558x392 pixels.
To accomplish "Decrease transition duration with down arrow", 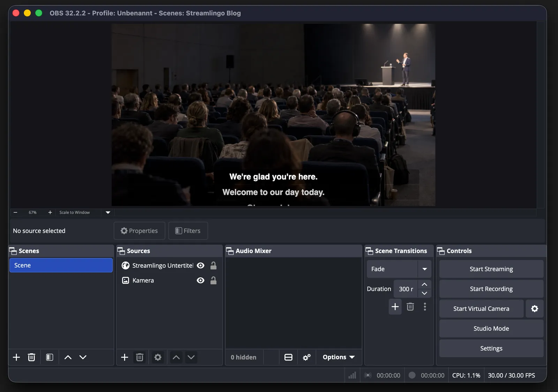I will tap(424, 293).
